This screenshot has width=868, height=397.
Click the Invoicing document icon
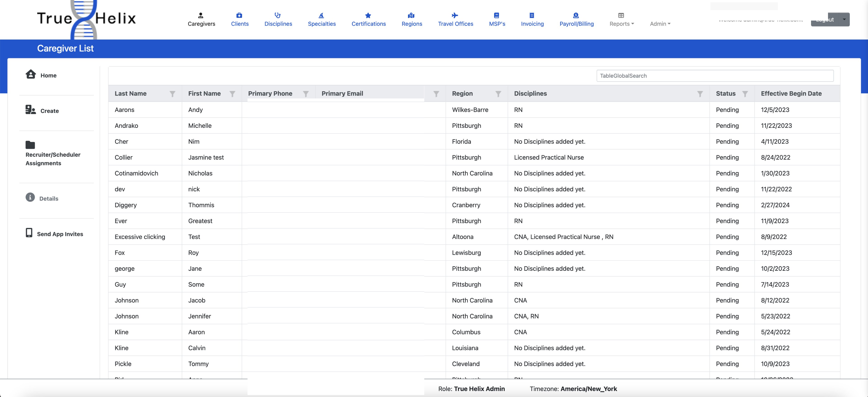pyautogui.click(x=532, y=16)
